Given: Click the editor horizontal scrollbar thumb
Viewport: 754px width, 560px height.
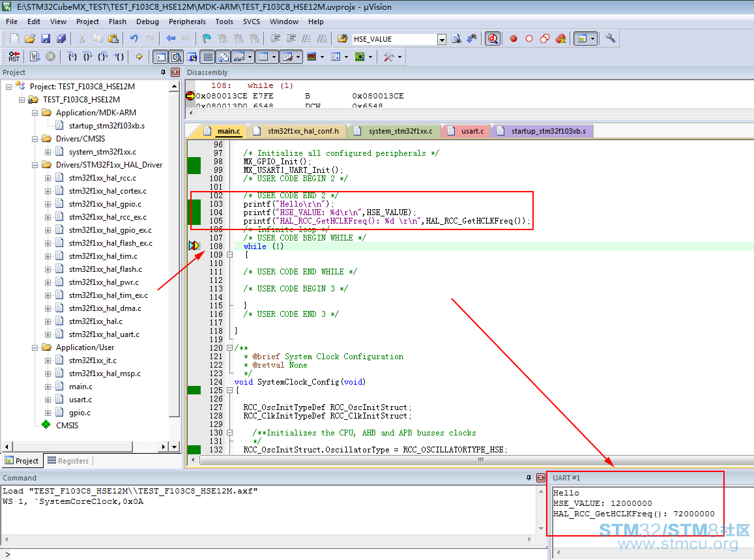Looking at the screenshot, I should (480, 460).
